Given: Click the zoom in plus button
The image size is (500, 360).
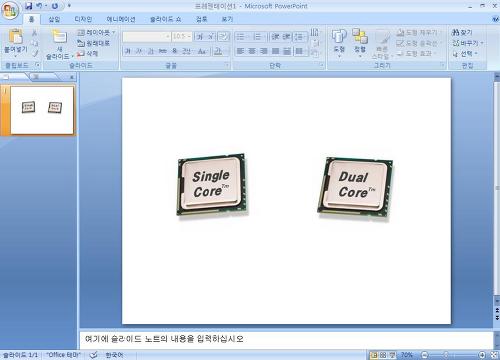Looking at the screenshot, I should 482,355.
